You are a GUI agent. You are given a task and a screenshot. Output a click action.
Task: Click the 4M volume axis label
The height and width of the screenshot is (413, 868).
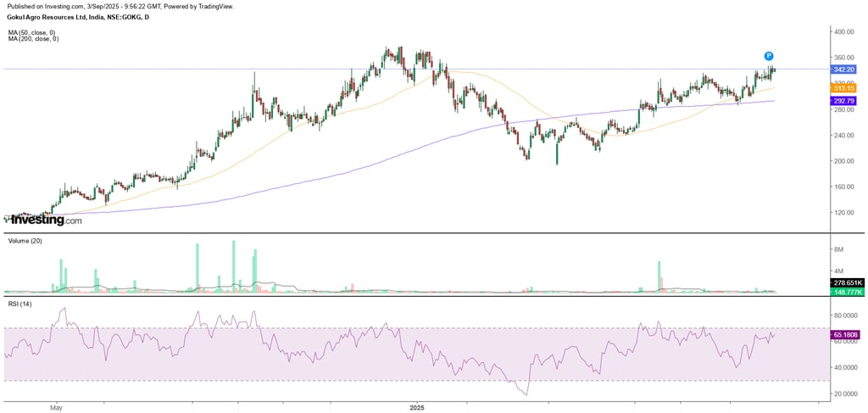pos(838,271)
